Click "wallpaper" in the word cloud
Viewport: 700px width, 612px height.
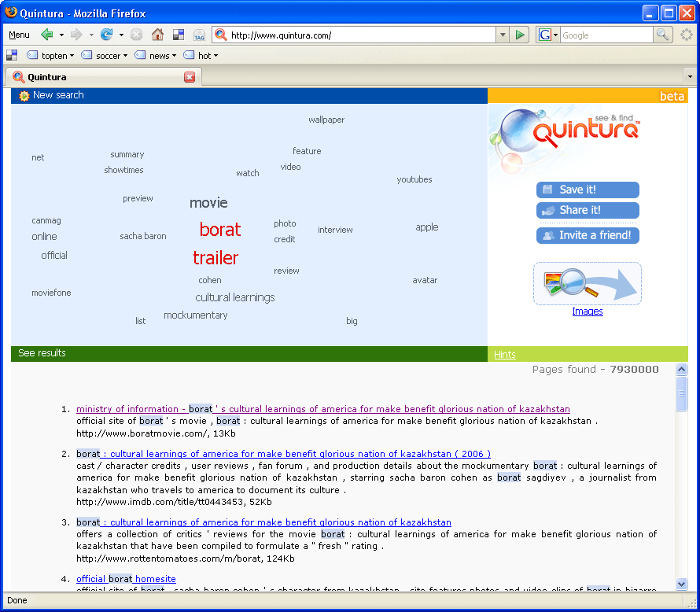pyautogui.click(x=326, y=120)
